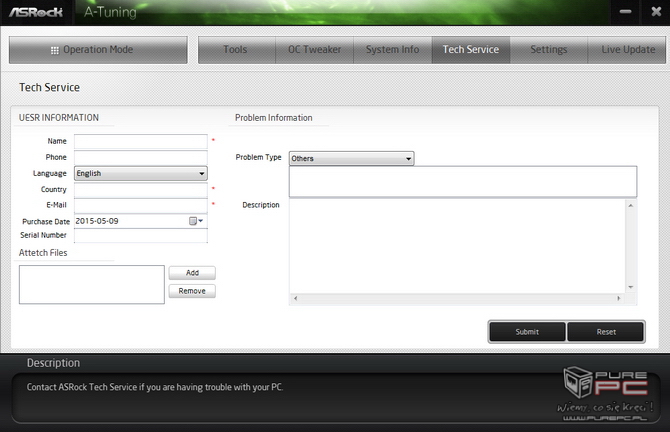Click the large problem Description text area
The height and width of the screenshot is (432, 670).
(x=457, y=247)
